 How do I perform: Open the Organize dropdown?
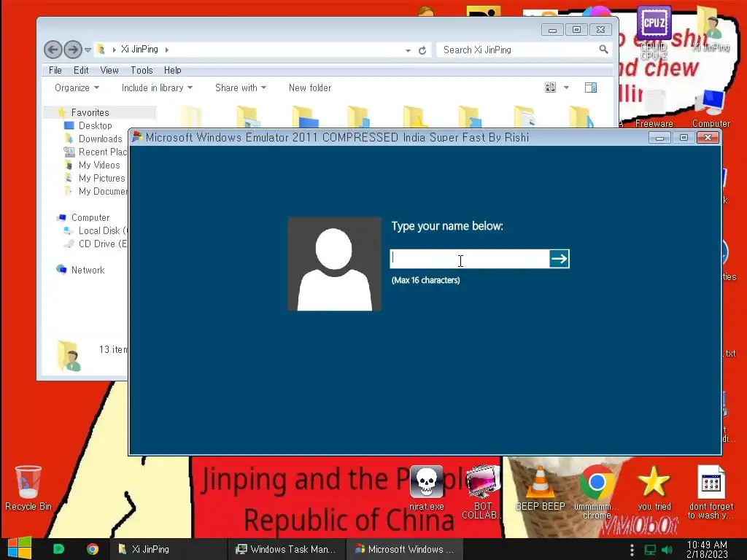(x=77, y=87)
